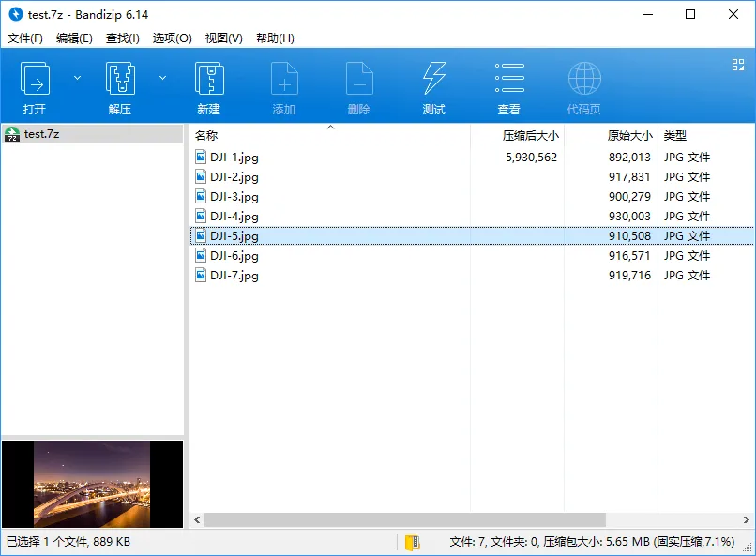Screen dimensions: 756x556
Task: Click the file type icon beside DJI-1.jpg
Action: click(x=200, y=158)
